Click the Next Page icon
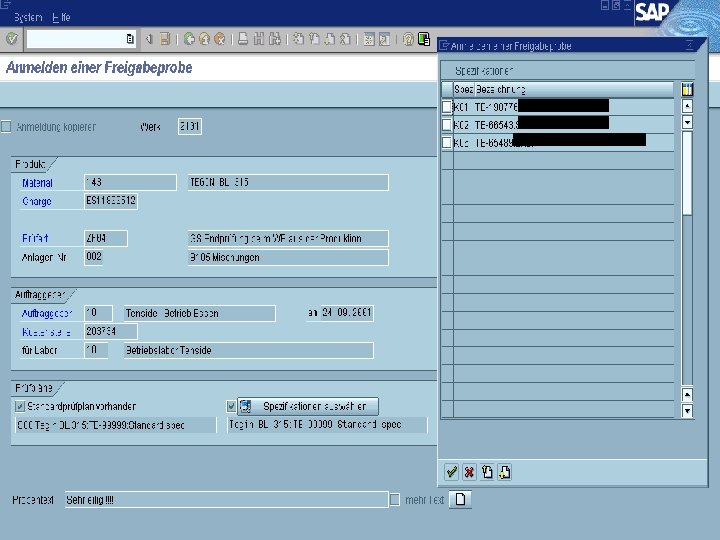The width and height of the screenshot is (720, 540). pos(330,39)
